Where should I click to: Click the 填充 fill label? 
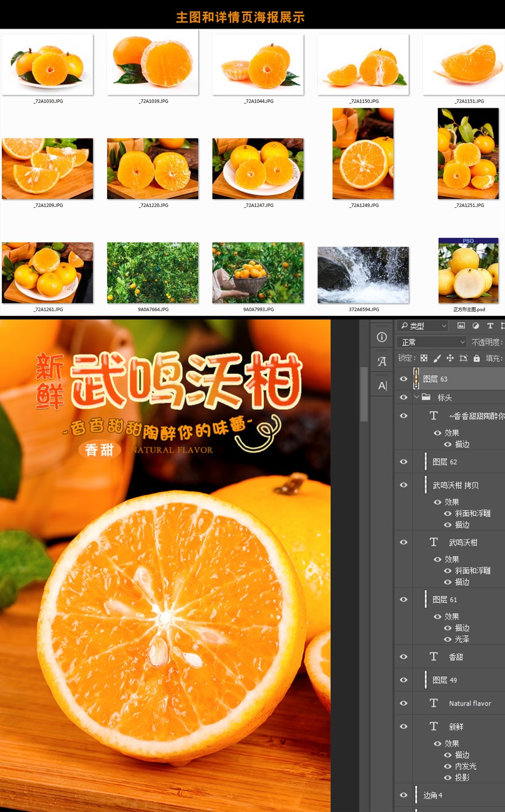pos(493,358)
